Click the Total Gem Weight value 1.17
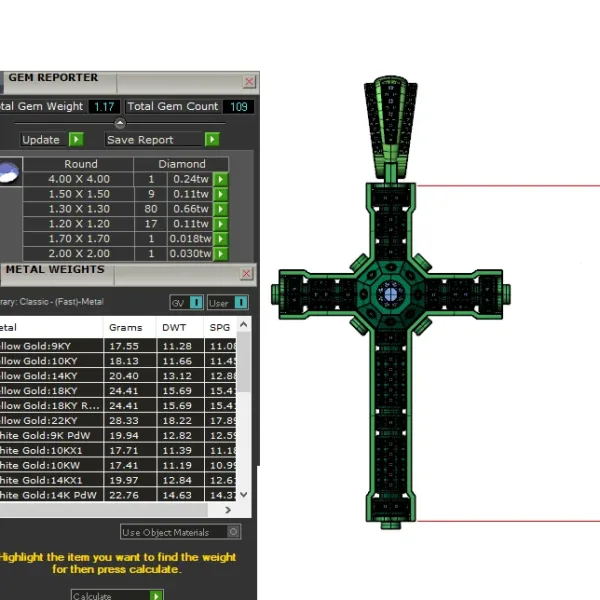Image resolution: width=600 pixels, height=600 pixels. pos(104,106)
